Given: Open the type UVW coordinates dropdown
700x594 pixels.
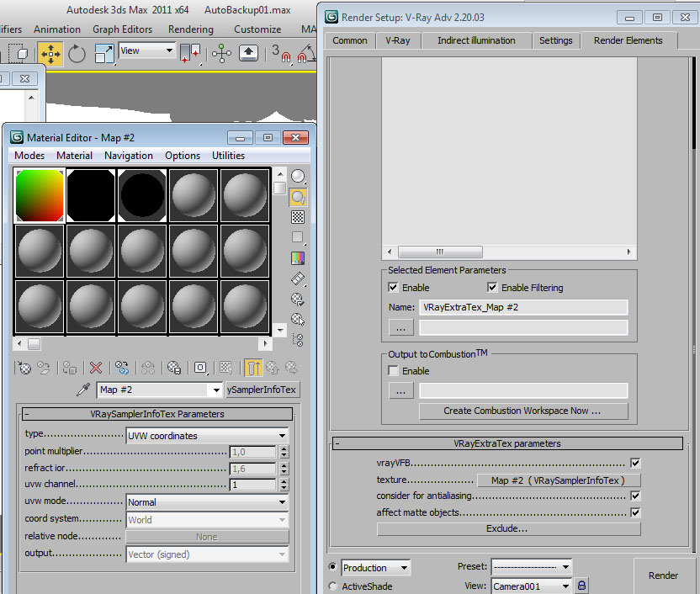Looking at the screenshot, I should [x=208, y=436].
